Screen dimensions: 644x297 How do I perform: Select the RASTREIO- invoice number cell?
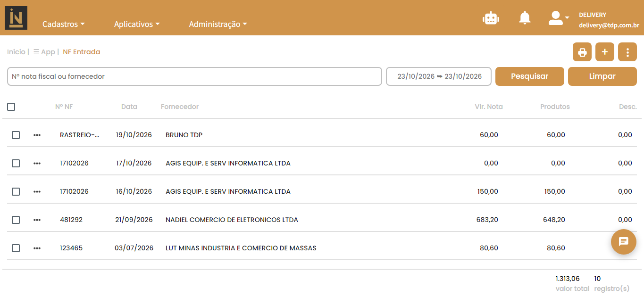(x=80, y=135)
